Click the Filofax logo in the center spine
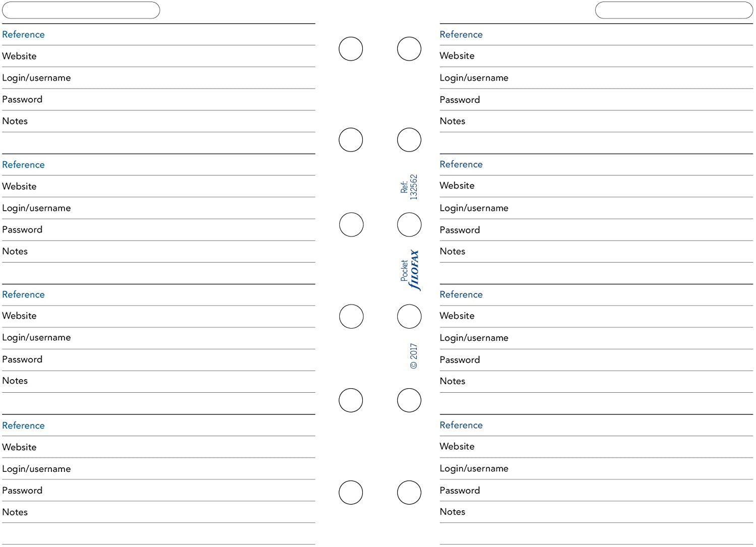 (x=414, y=270)
